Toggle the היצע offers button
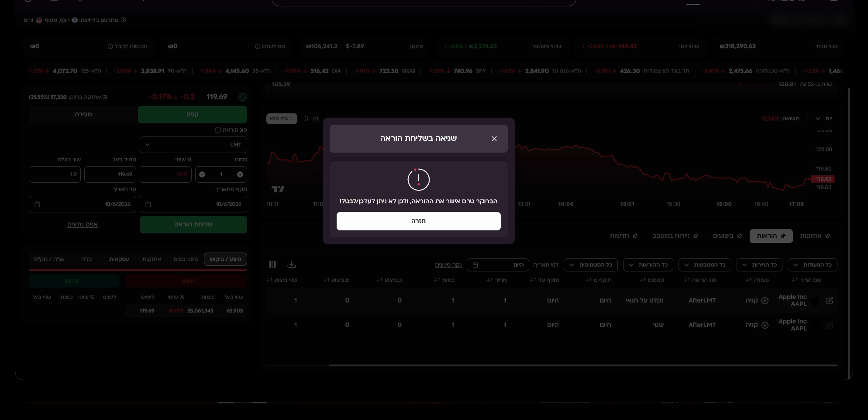Image resolution: width=868 pixels, height=420 pixels. pos(186,281)
